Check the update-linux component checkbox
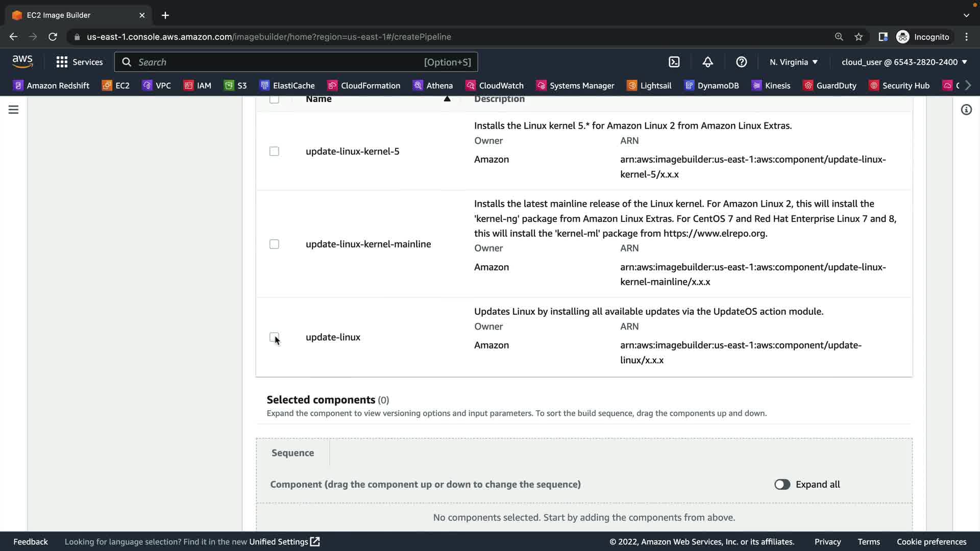The width and height of the screenshot is (980, 551). 274,337
